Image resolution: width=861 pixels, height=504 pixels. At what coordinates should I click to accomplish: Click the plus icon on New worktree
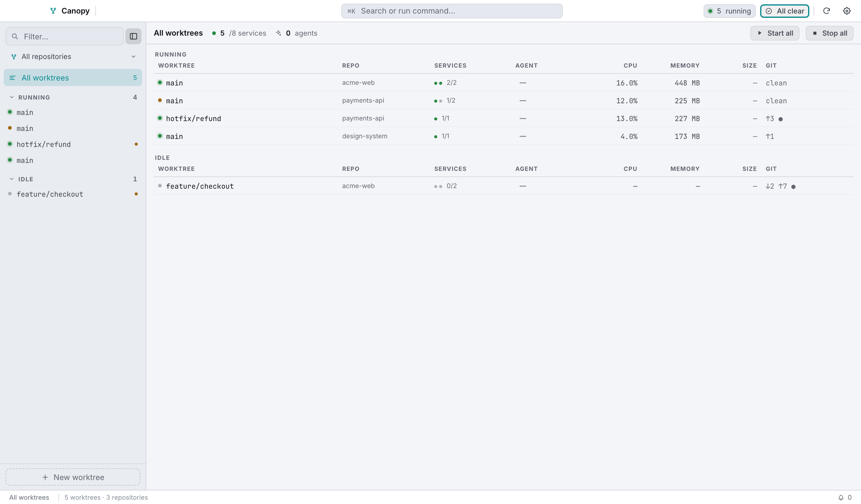45,477
